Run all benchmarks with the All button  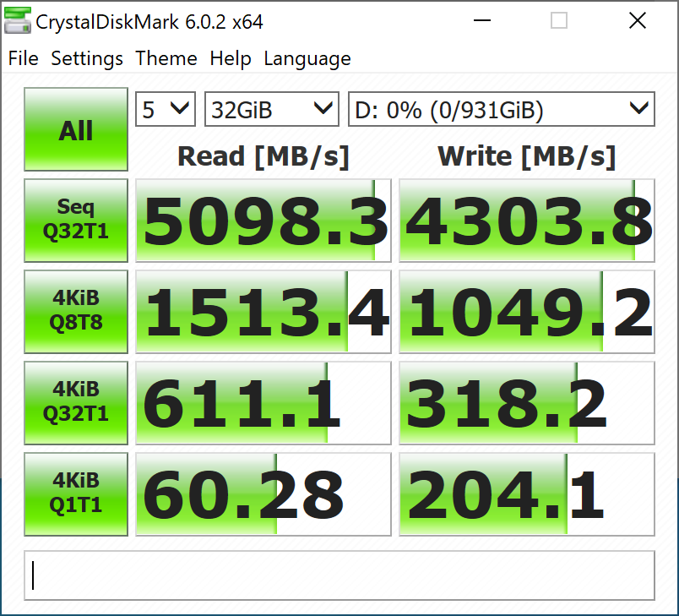coord(76,129)
